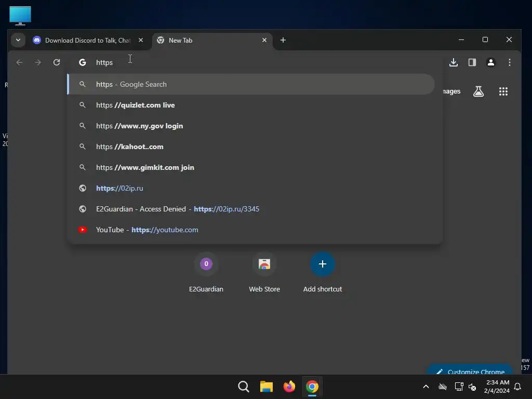Open the Web Store shortcut tile
This screenshot has height=399, width=532.
[264, 273]
